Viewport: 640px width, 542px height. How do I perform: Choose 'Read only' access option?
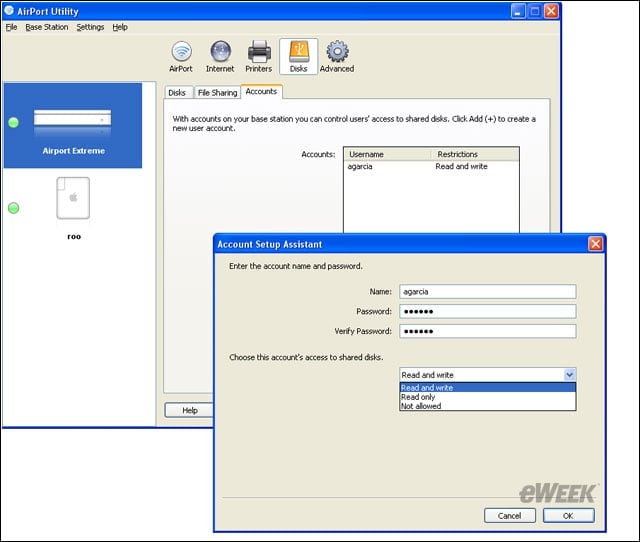(x=488, y=397)
